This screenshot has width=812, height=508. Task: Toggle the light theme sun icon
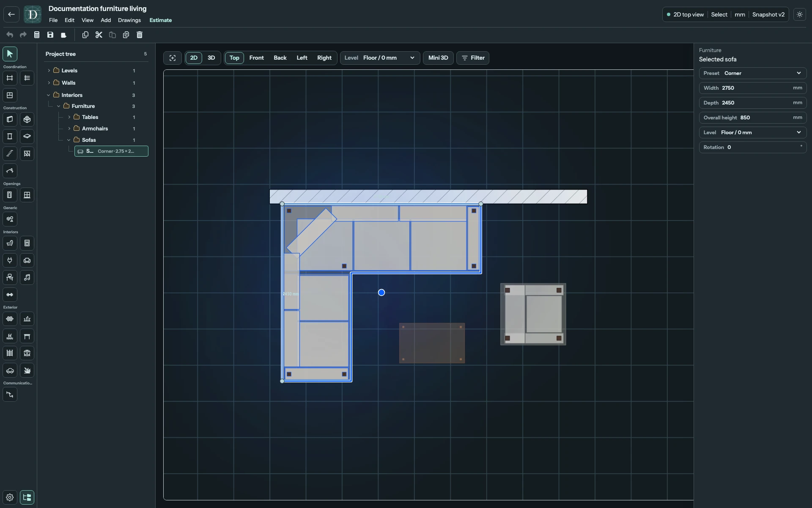tap(800, 14)
